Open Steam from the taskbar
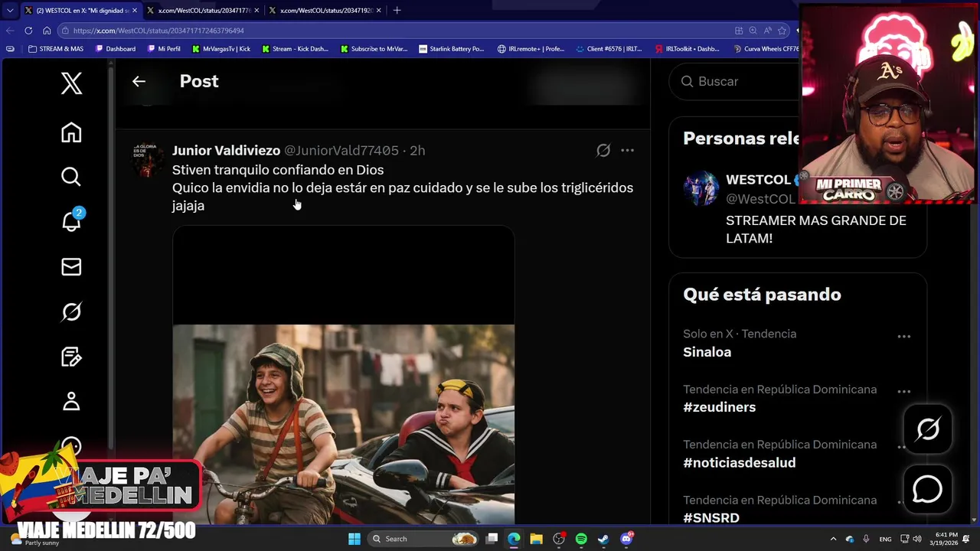Viewport: 980px width, 551px height. [x=603, y=539]
